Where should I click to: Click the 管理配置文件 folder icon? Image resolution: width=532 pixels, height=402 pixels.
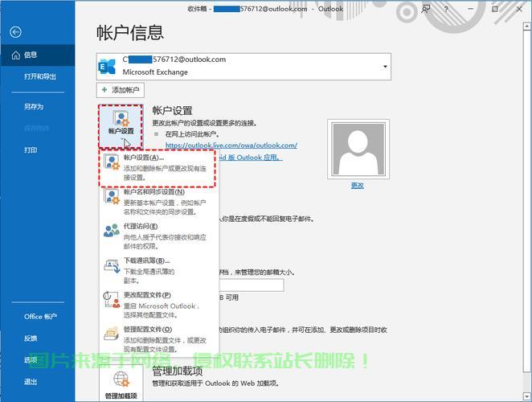pos(111,334)
